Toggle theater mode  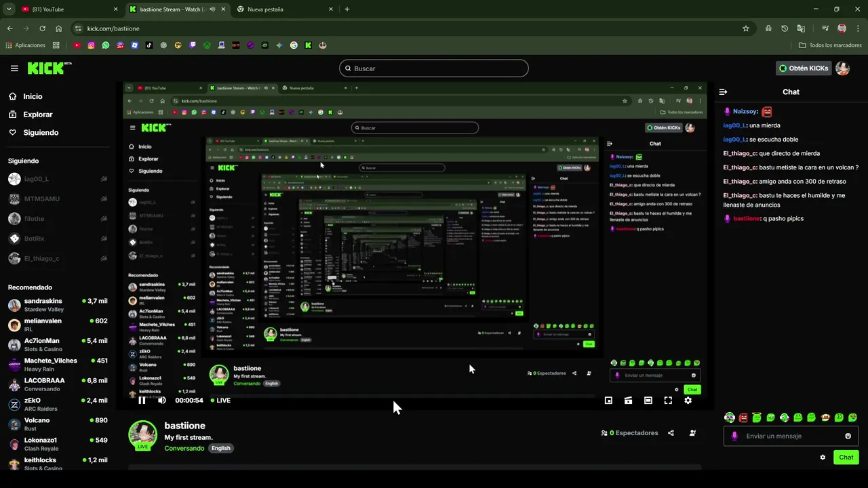648,401
